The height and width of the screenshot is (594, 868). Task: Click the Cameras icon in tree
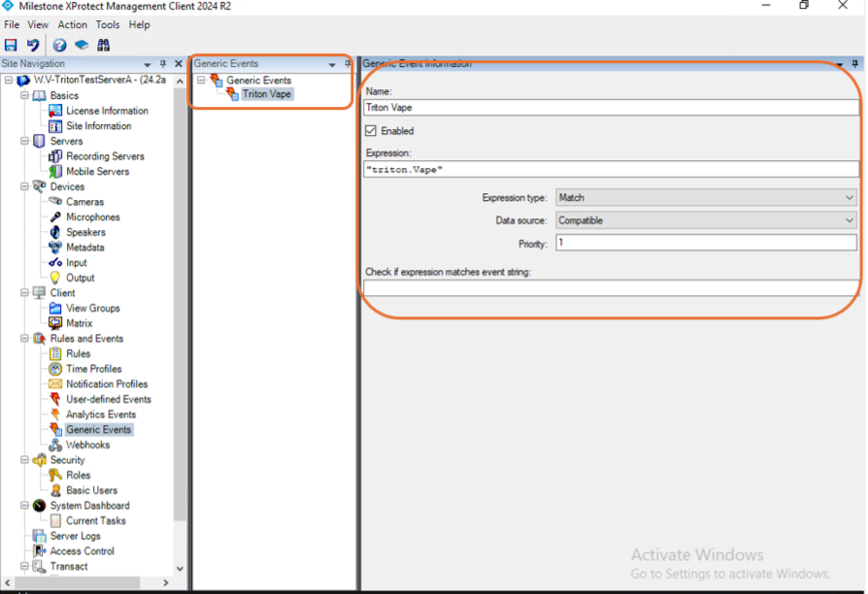[55, 202]
